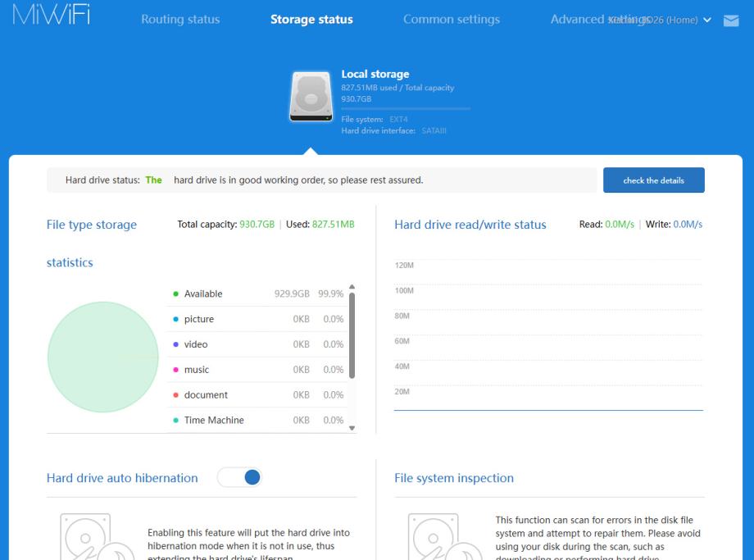Click the file type list scrollbar thumb
This screenshot has height=560, width=754.
point(352,335)
